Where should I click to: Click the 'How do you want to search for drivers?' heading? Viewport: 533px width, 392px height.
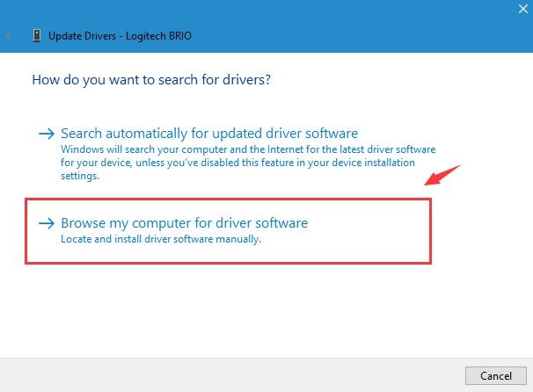151,80
